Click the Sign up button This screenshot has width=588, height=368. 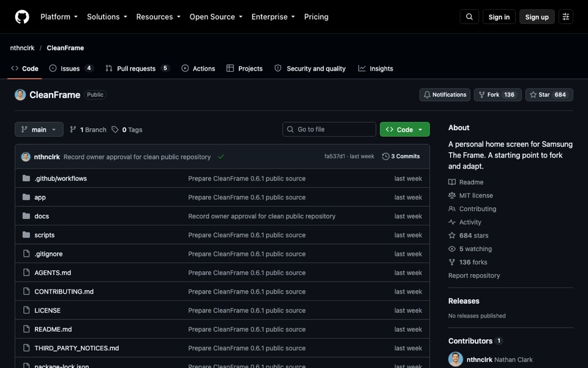pos(537,17)
